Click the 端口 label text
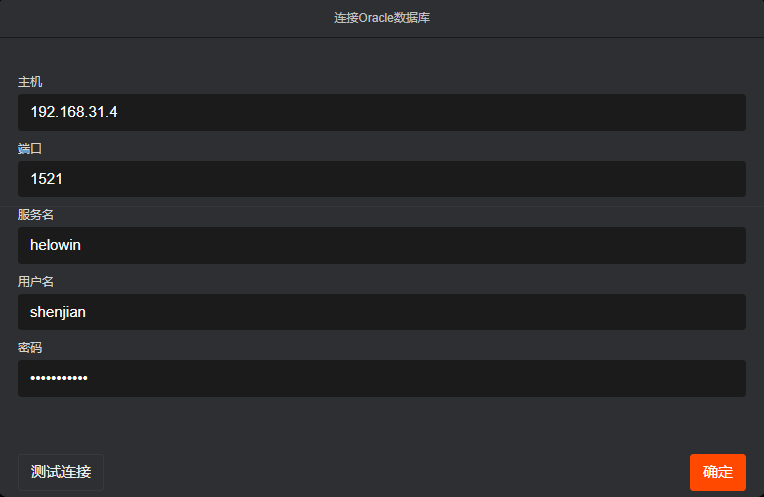764x497 pixels. pos(30,148)
